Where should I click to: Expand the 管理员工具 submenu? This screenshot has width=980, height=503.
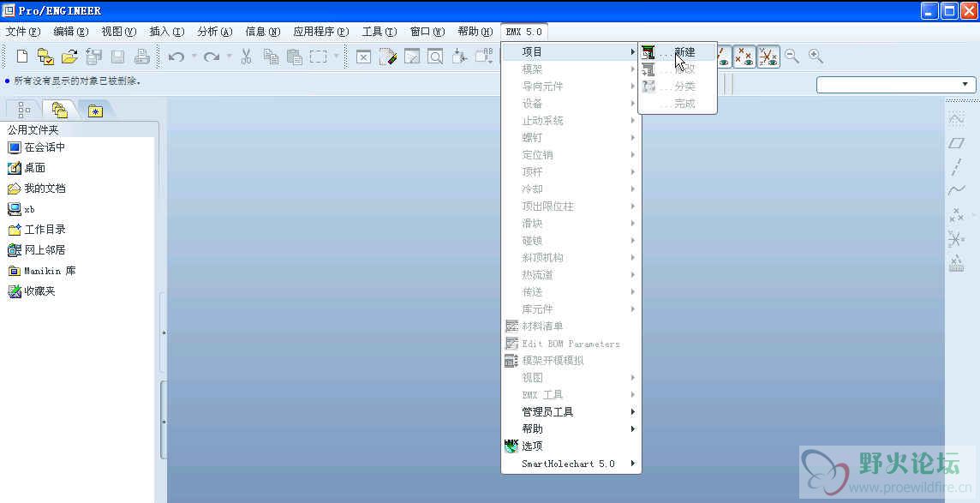[x=572, y=412]
